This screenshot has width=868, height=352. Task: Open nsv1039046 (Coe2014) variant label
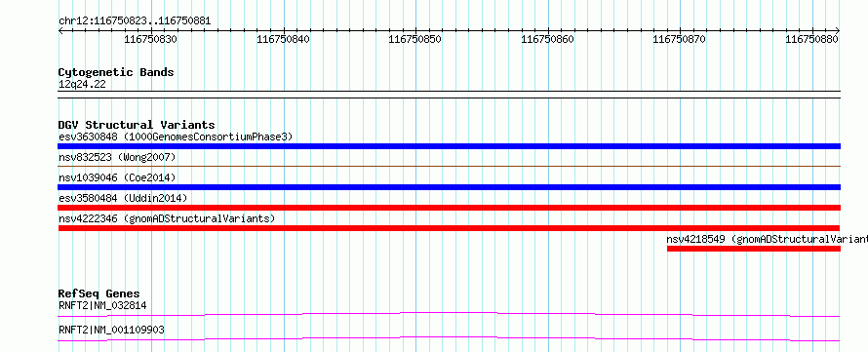117,177
